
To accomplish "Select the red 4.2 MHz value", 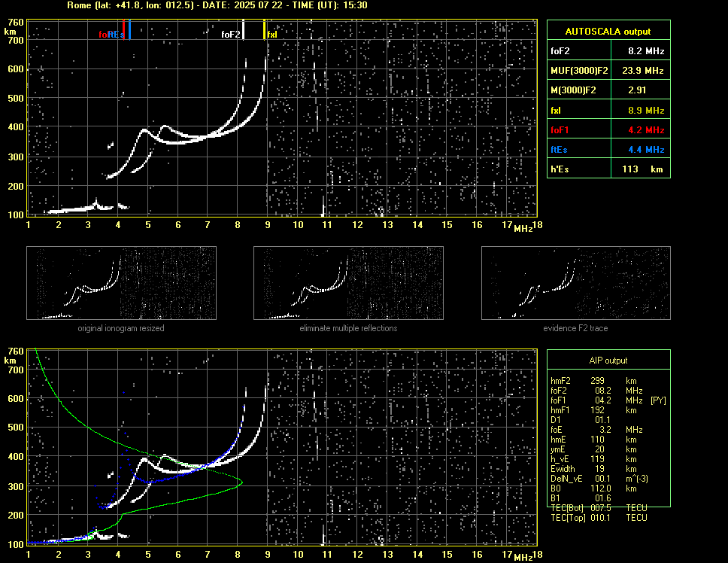I will (641, 129).
